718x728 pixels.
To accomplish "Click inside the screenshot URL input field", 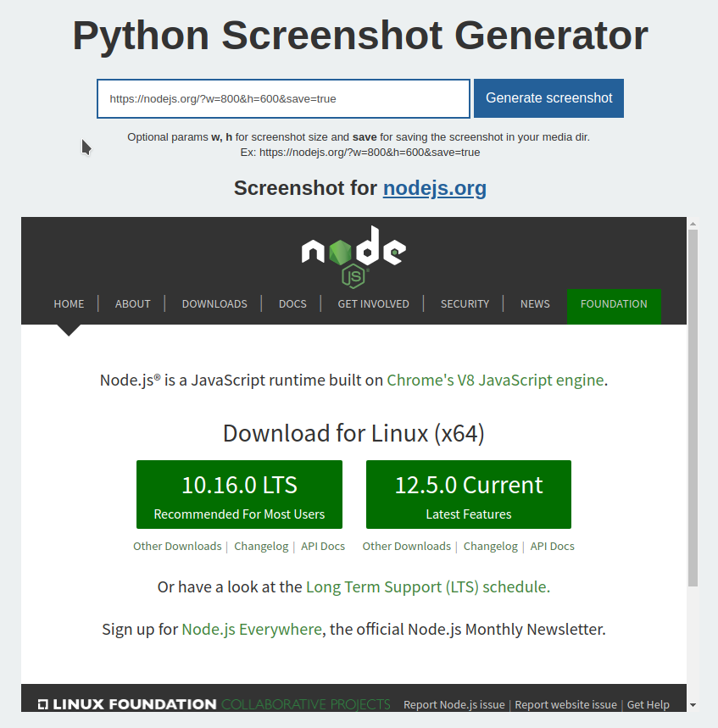I will coord(284,98).
